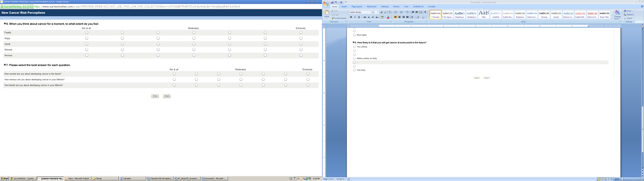The width and height of the screenshot is (644, 181).
Task: Select Extremely for the Fearful row
Action: click(301, 33)
